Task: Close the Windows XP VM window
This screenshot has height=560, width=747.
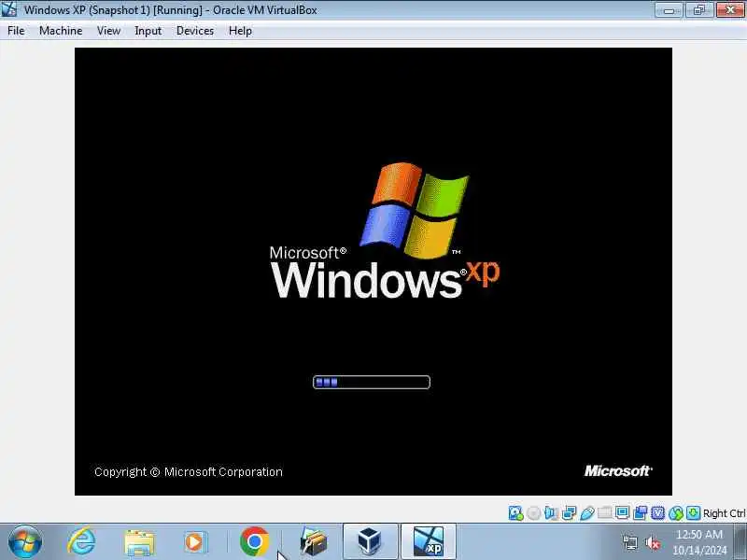Action: point(730,10)
